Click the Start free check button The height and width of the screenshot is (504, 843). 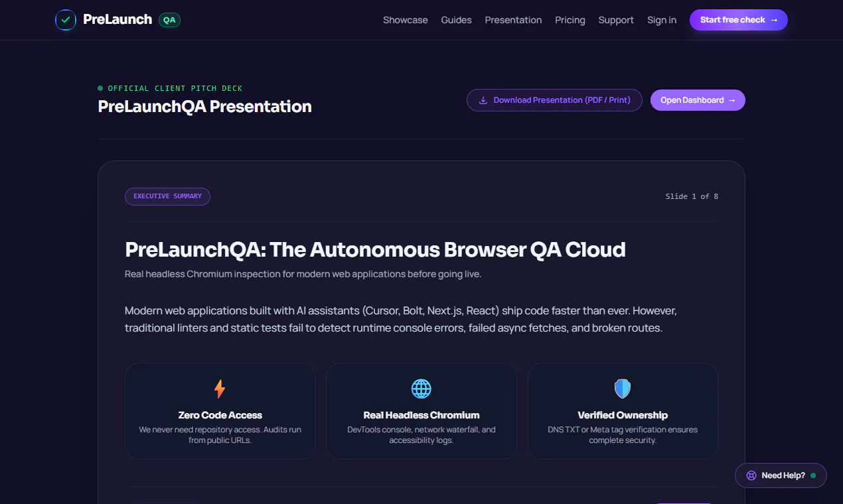tap(739, 20)
